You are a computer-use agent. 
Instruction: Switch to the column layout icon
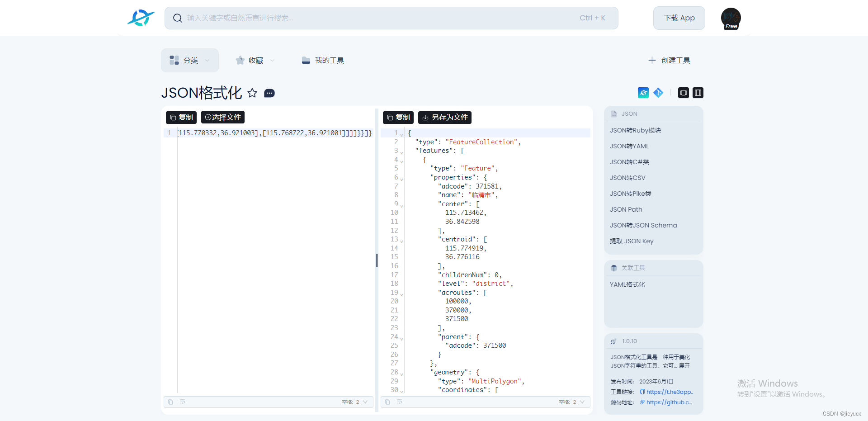[x=698, y=93]
